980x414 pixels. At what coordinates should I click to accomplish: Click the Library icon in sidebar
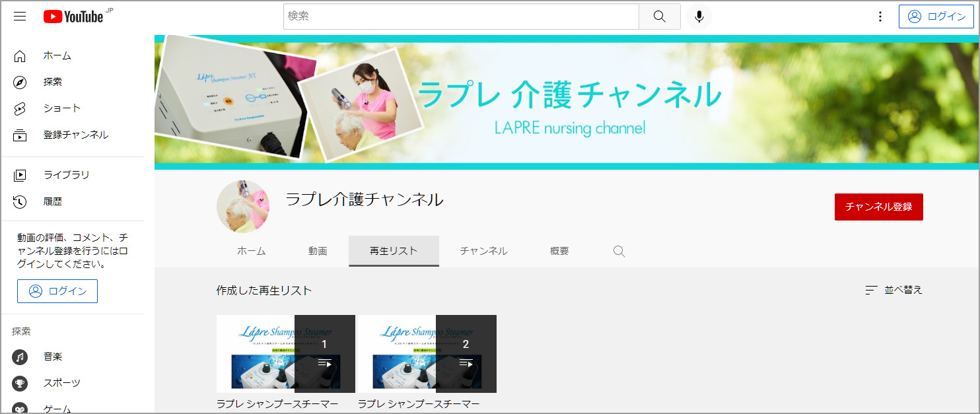20,175
